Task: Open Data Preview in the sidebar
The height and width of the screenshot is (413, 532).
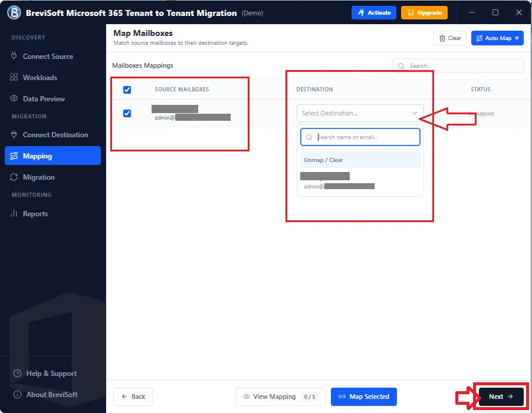Action: pos(52,98)
